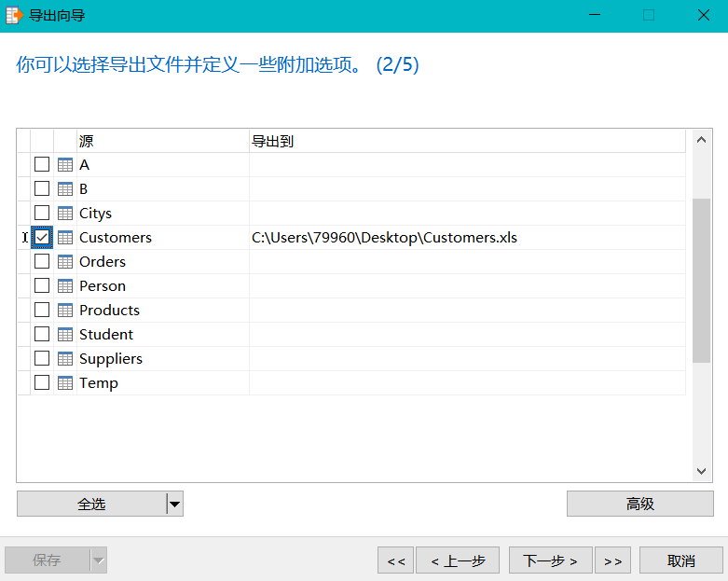Select the table icon for Products
Screen dimensions: 728x581
(65, 311)
